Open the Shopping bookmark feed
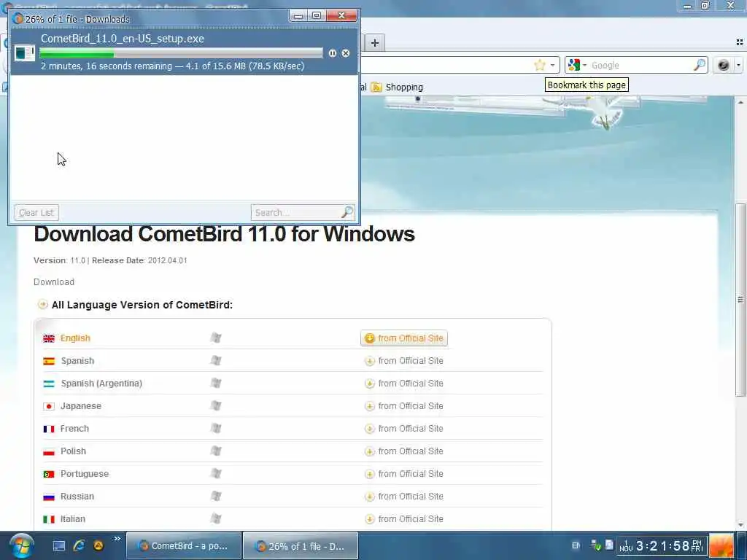This screenshot has height=560, width=747. (x=397, y=87)
